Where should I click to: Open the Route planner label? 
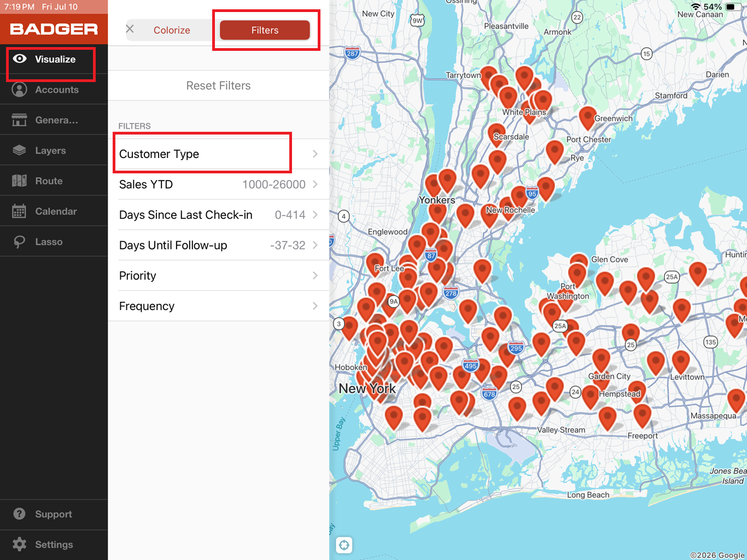(49, 181)
